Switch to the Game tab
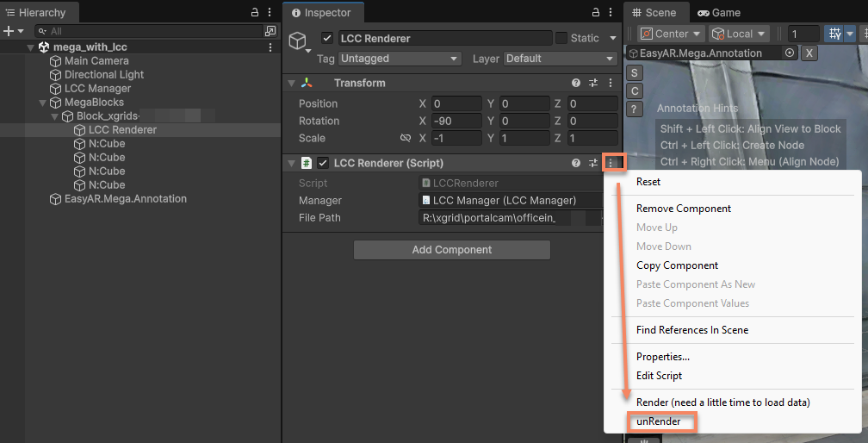Viewport: 868px width, 443px height. (x=719, y=13)
